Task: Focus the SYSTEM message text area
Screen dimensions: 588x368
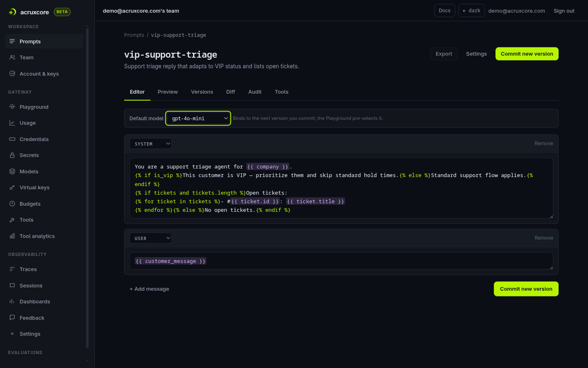Action: point(341,188)
